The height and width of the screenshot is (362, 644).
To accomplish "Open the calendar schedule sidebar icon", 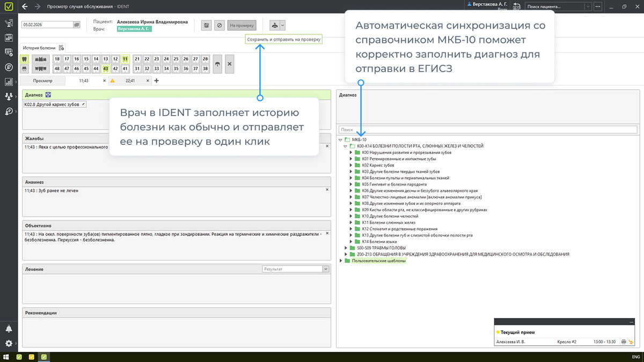I will pos(9,38).
